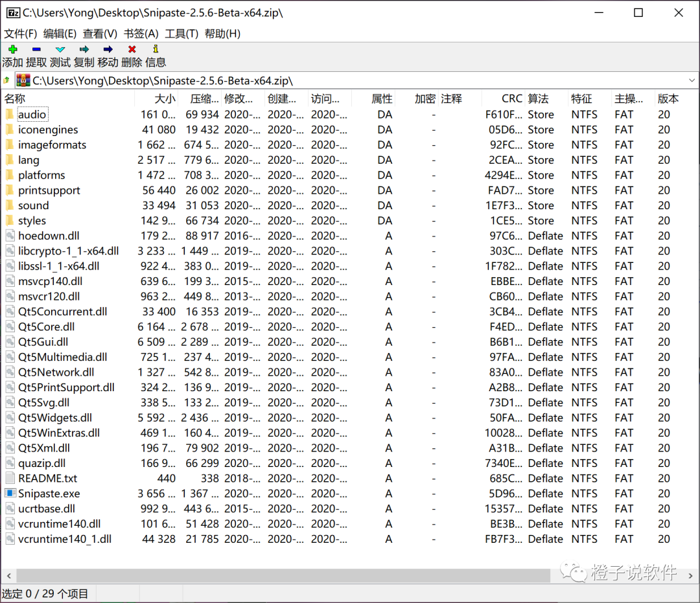Click the styles folder icon
Screen dimensions: 700x603
point(9,221)
